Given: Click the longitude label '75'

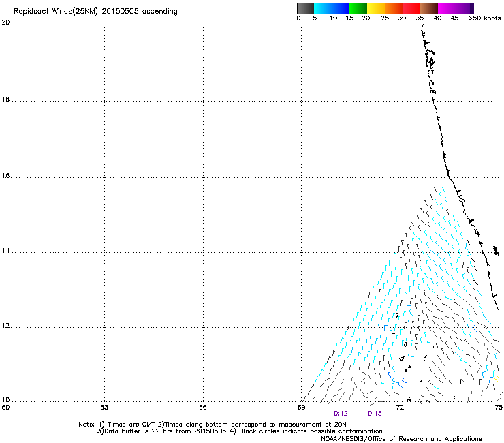Looking at the screenshot, I should coord(499,408).
